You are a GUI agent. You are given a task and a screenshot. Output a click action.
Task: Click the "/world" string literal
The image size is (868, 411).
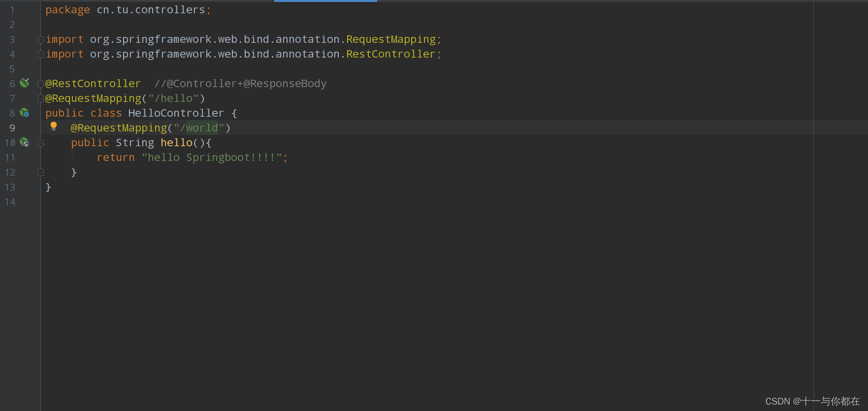pyautogui.click(x=199, y=128)
